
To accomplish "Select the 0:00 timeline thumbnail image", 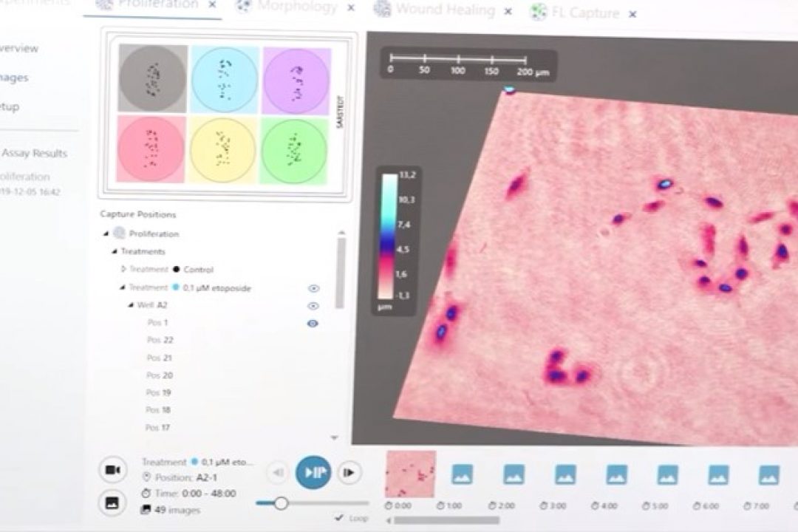I will [x=411, y=474].
